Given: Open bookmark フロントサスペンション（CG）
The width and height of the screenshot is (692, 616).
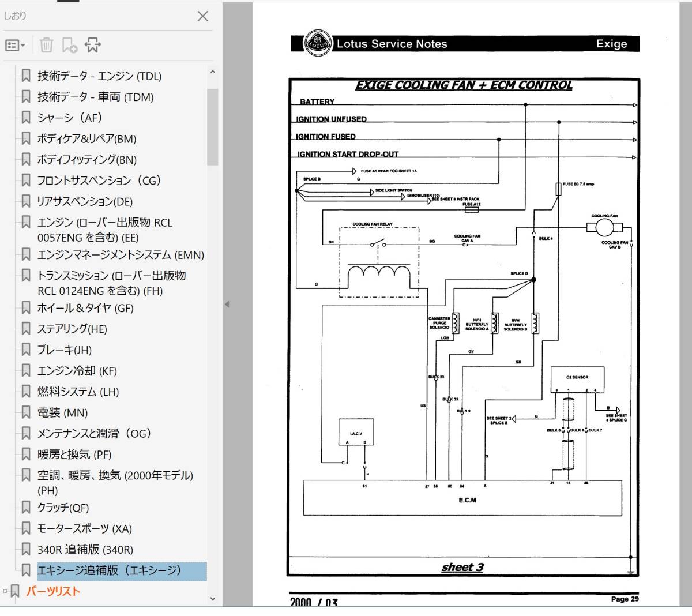Looking at the screenshot, I should coord(99,181).
